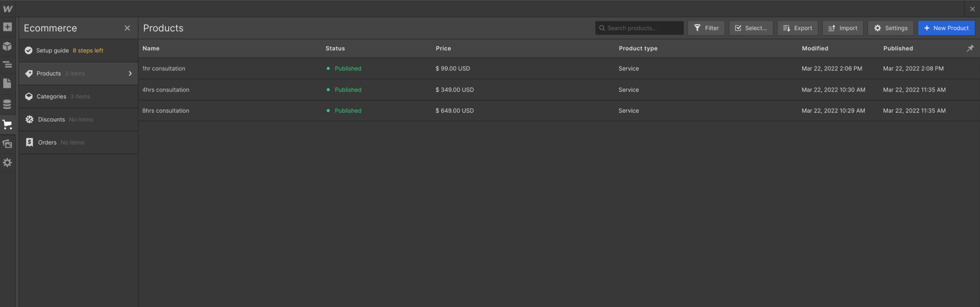Open the Filter options
This screenshot has width=980, height=307.
[x=706, y=28]
